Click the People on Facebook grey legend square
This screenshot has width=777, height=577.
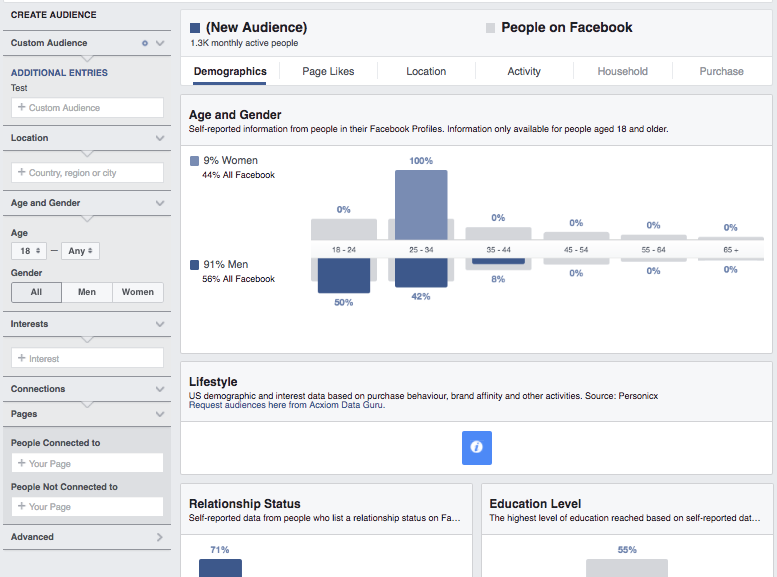(490, 28)
